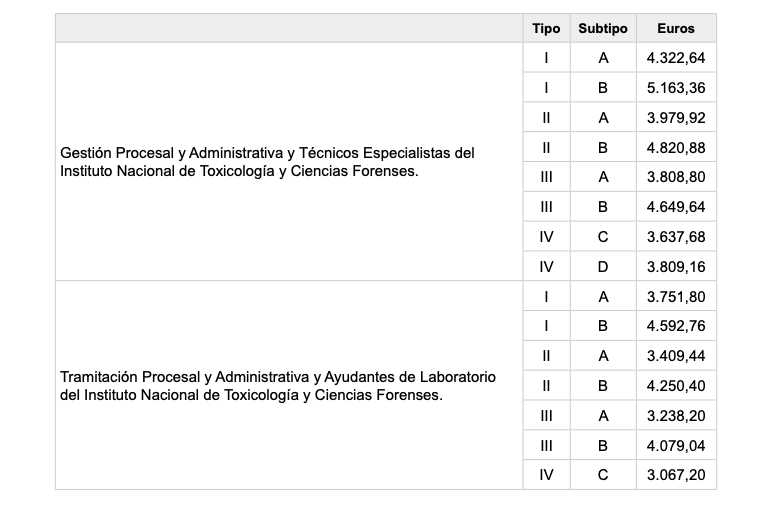Click the Euros column header
The width and height of the screenshot is (771, 531).
click(x=676, y=29)
